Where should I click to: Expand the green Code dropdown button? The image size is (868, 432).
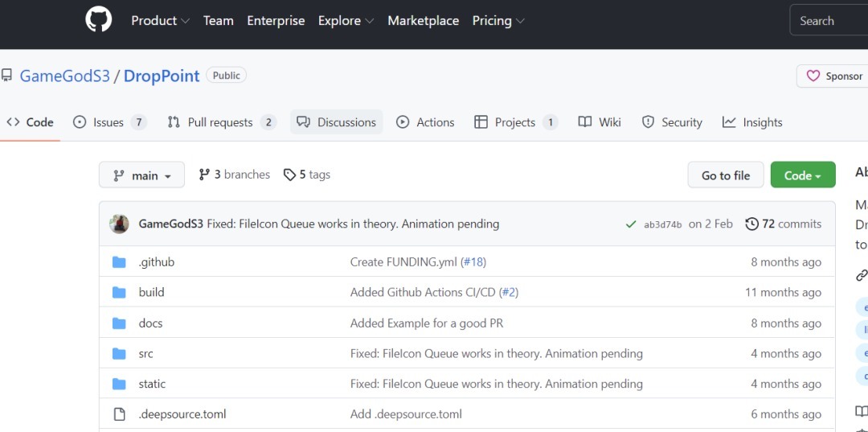[803, 175]
